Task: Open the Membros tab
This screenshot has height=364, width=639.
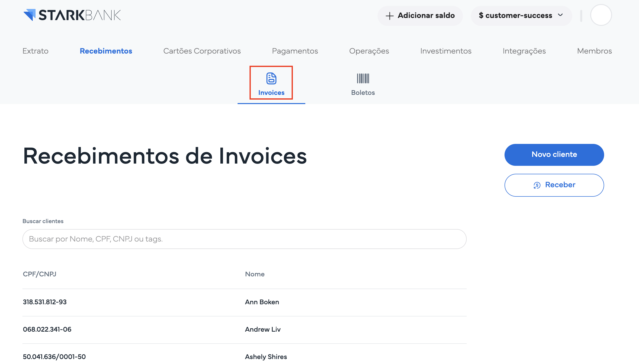Action: tap(594, 51)
